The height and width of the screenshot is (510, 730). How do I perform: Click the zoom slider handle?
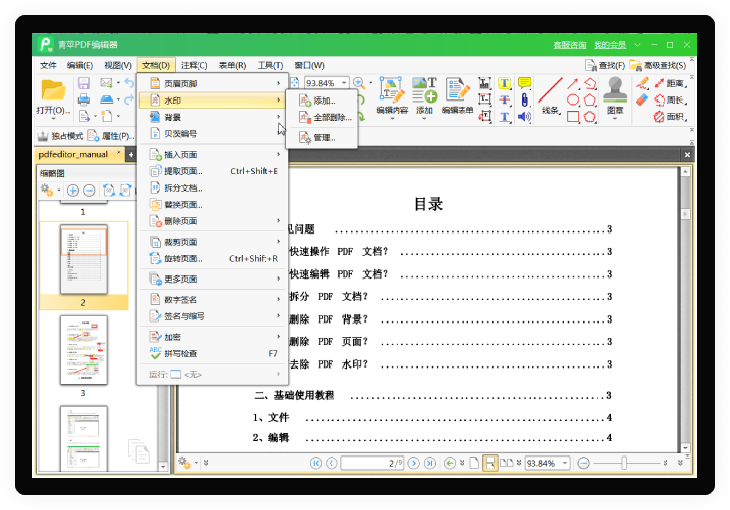pos(624,463)
